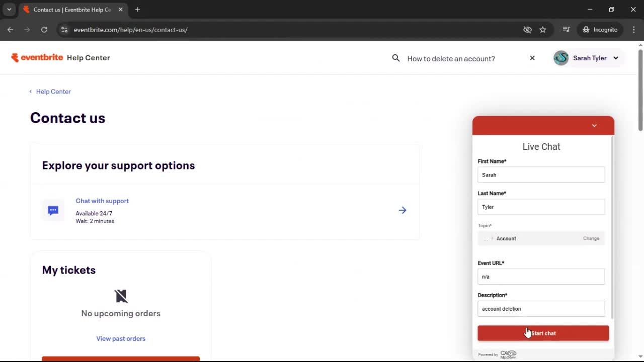The height and width of the screenshot is (362, 644).
Task: Click the CX MPower logo
Action: point(508,354)
